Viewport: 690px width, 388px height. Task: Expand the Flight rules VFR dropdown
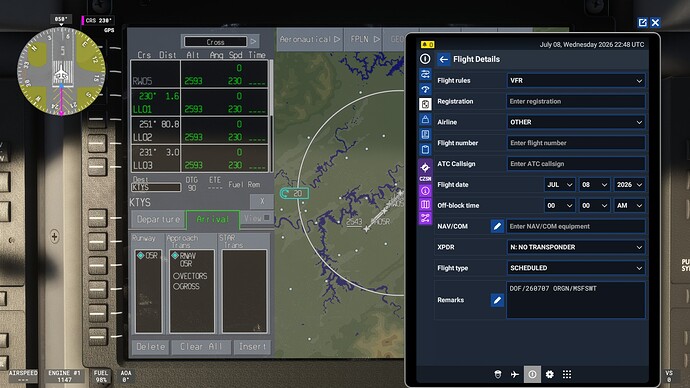tap(576, 81)
